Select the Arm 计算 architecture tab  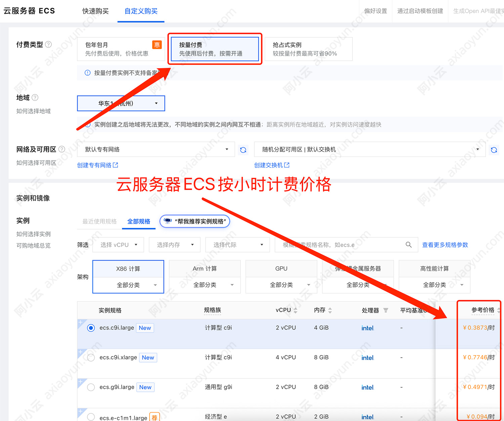click(205, 269)
